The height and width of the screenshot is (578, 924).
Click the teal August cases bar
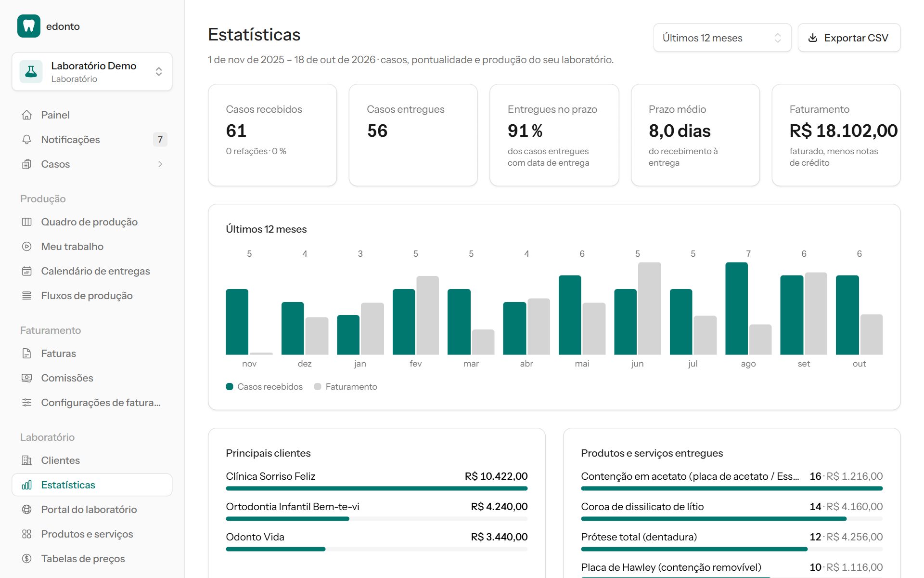(736, 308)
